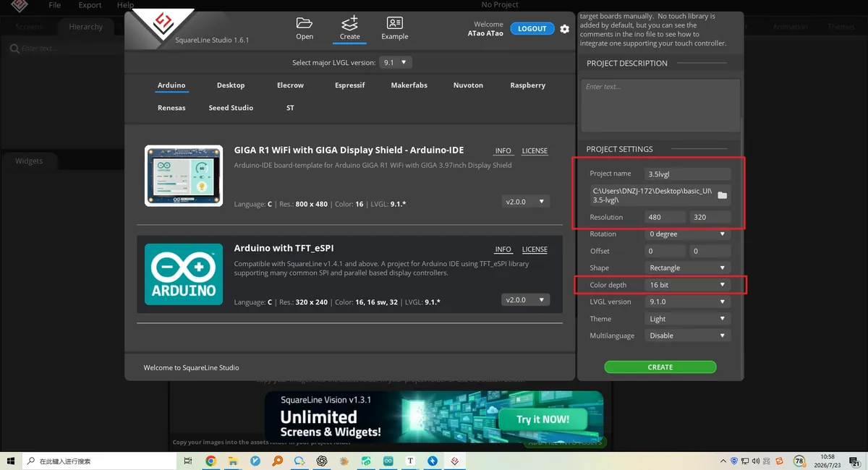The width and height of the screenshot is (868, 470).
Task: Select the Arduino platform tab
Action: click(x=171, y=85)
